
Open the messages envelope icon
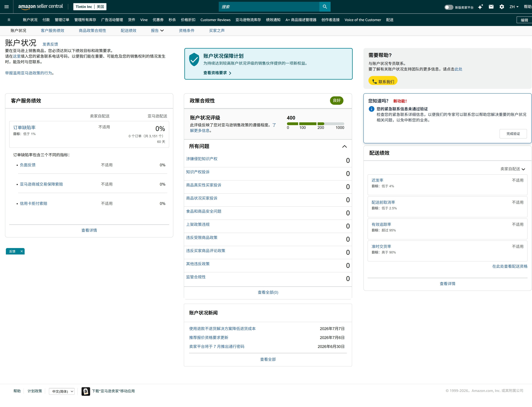tap(491, 7)
